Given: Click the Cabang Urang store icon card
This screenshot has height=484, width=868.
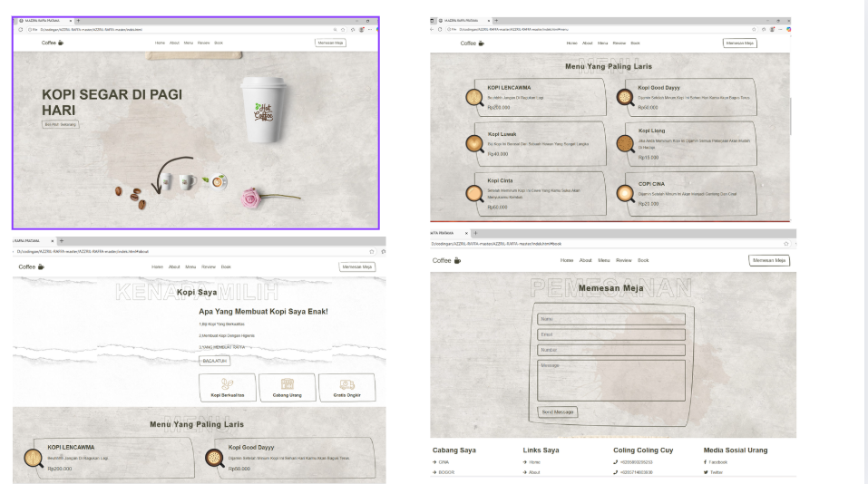Looking at the screenshot, I should tap(288, 388).
